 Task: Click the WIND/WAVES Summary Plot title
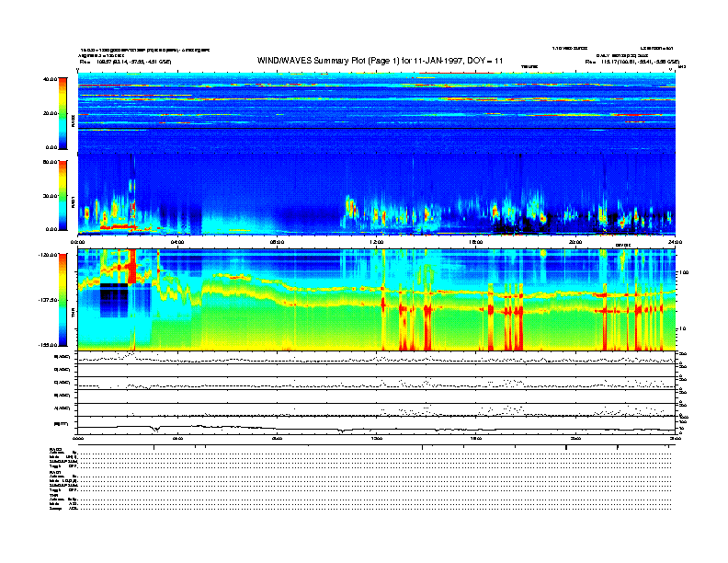click(380, 61)
